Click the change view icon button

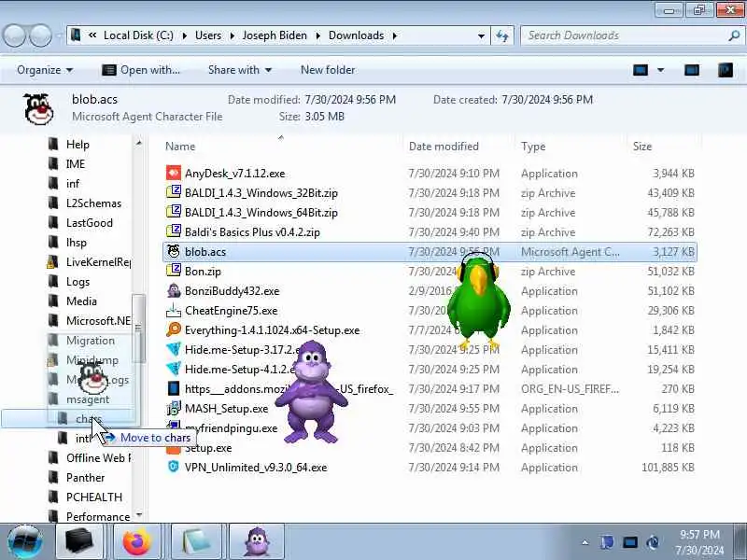(641, 70)
